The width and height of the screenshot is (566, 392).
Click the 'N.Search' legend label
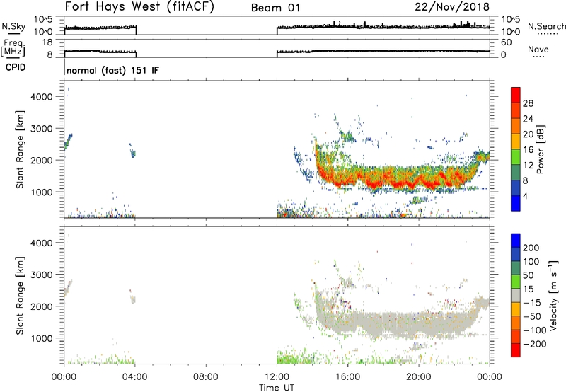tap(547, 26)
